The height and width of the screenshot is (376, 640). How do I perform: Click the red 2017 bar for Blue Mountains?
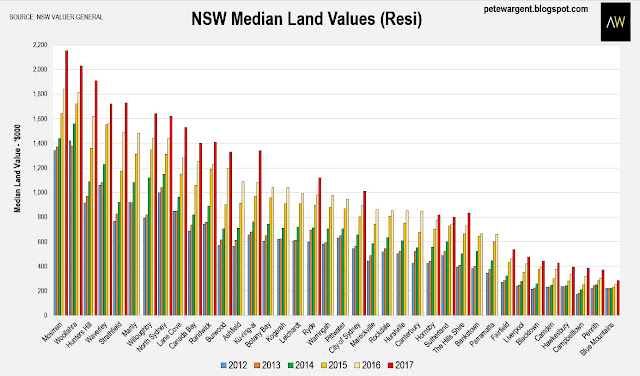[x=618, y=298]
